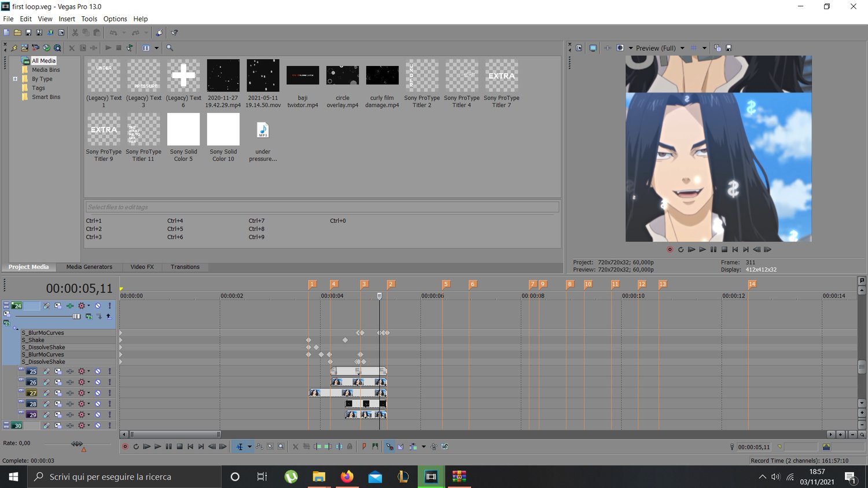This screenshot has height=488, width=868.
Task: Open the Insert menu
Action: pyautogui.click(x=67, y=19)
